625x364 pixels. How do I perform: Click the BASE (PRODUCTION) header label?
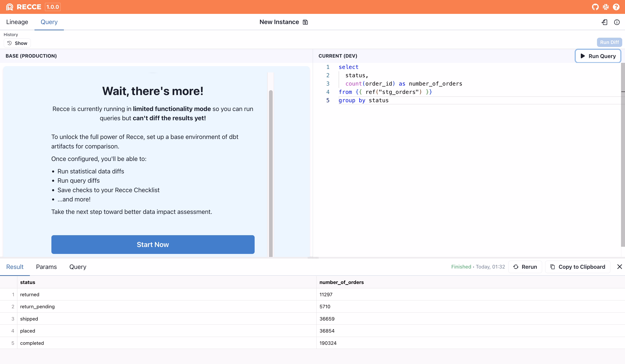click(31, 56)
